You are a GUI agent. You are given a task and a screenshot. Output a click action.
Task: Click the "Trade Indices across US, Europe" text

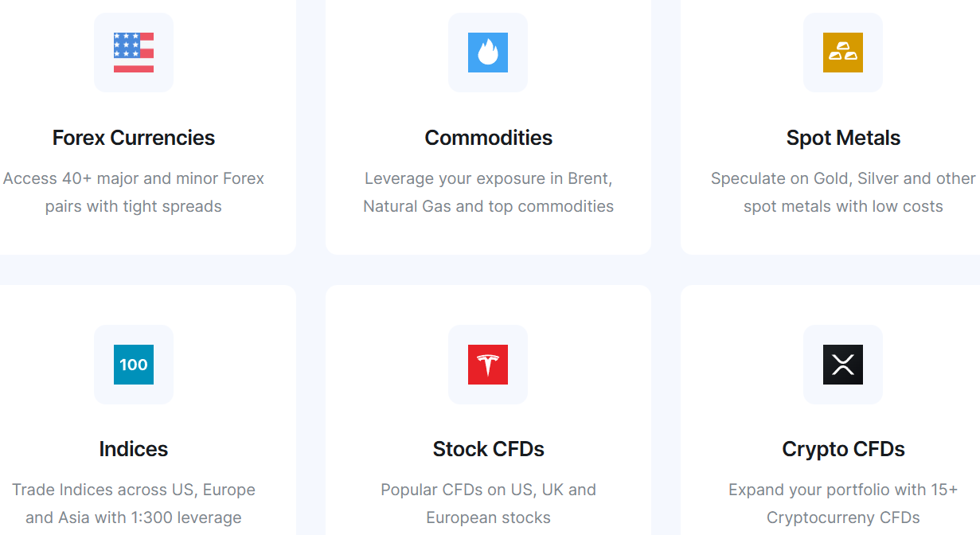tap(134, 490)
